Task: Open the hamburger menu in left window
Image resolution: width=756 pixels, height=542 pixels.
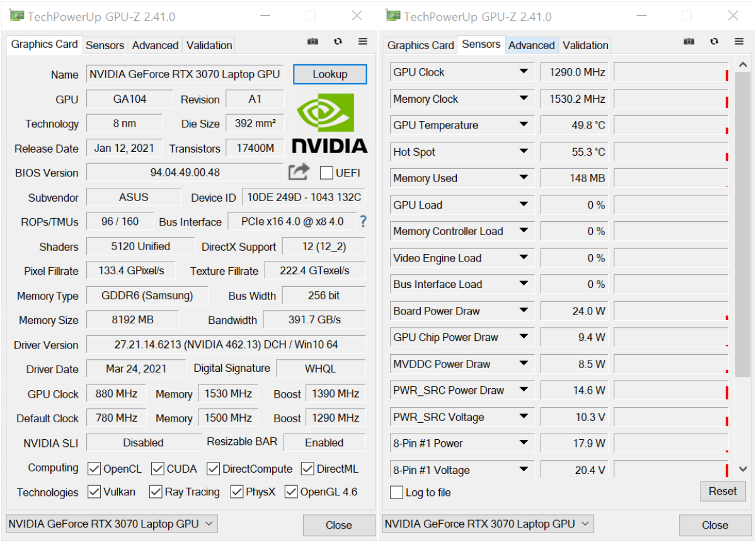Action: (363, 42)
